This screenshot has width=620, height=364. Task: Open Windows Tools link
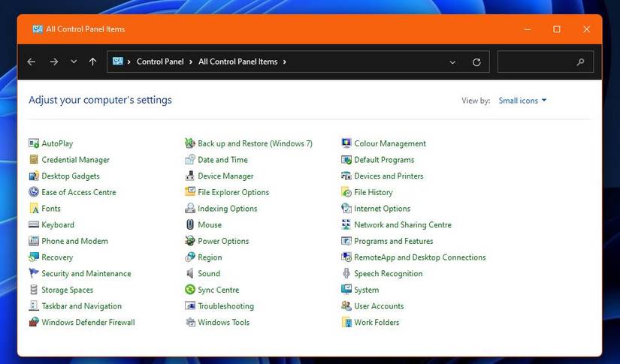pos(223,322)
